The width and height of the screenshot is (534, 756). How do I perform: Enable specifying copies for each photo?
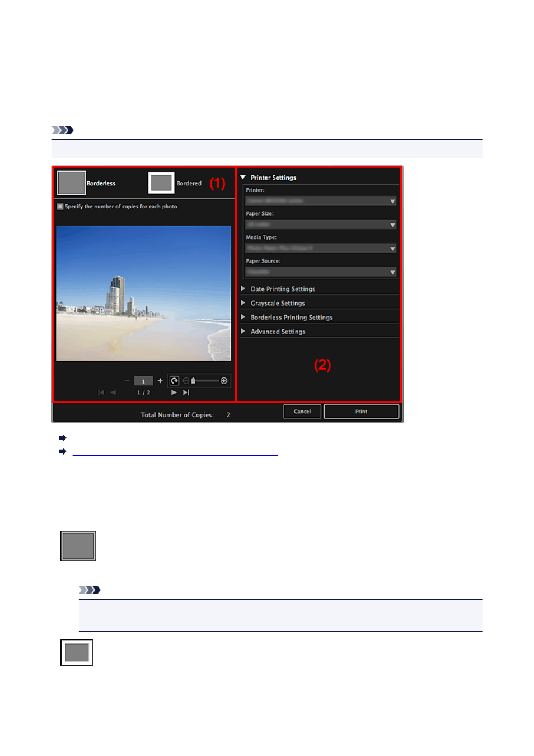pyautogui.click(x=60, y=207)
